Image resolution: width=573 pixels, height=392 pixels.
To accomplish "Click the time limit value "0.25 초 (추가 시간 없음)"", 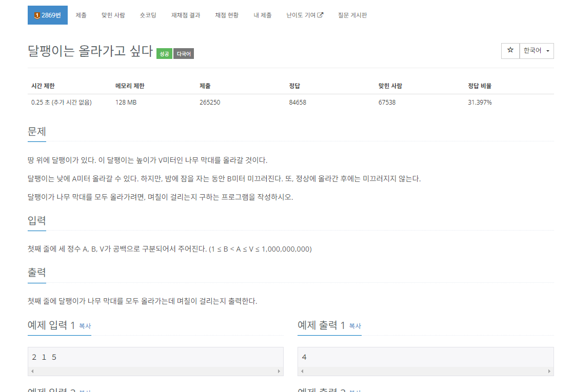I will coord(62,102).
